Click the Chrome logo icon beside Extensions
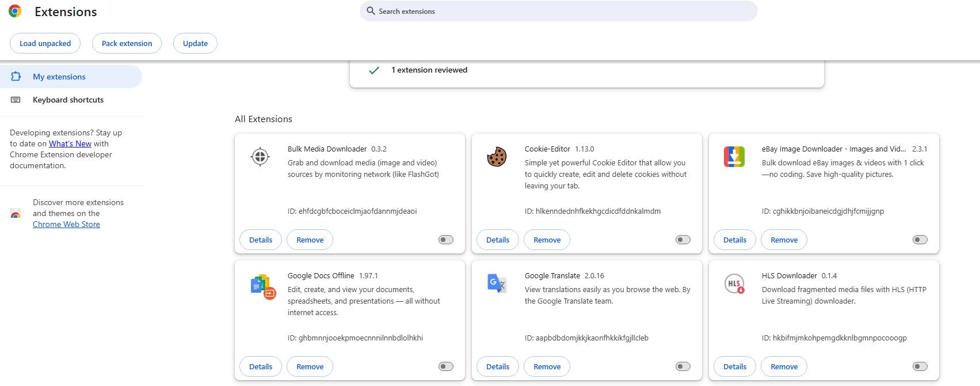980x386 pixels. click(x=15, y=11)
